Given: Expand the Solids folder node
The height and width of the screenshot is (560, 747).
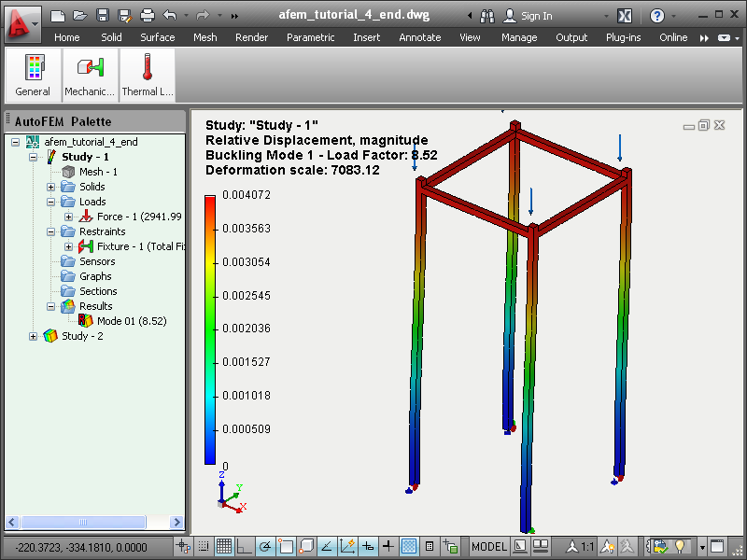Looking at the screenshot, I should (x=51, y=187).
